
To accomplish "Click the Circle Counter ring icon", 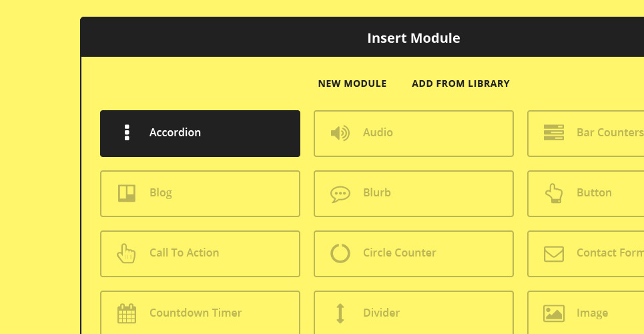I will (340, 253).
